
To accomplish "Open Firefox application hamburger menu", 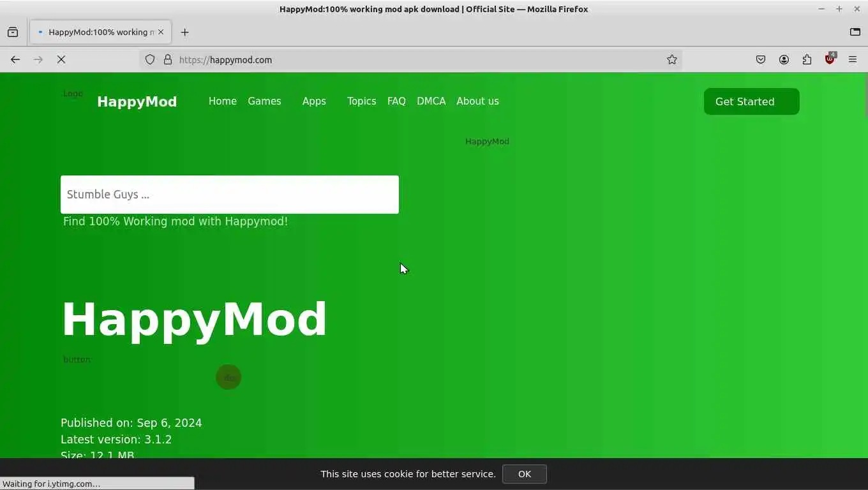I will point(853,59).
